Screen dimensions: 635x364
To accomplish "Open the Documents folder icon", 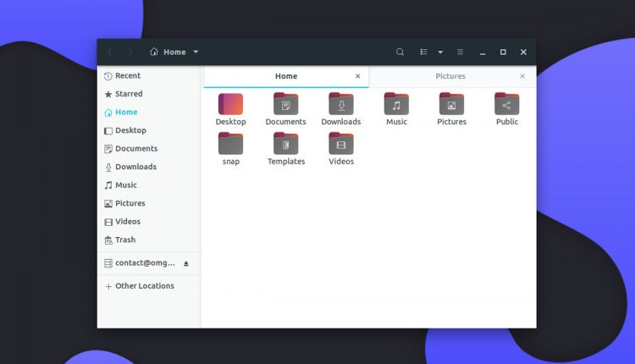I will click(x=285, y=104).
